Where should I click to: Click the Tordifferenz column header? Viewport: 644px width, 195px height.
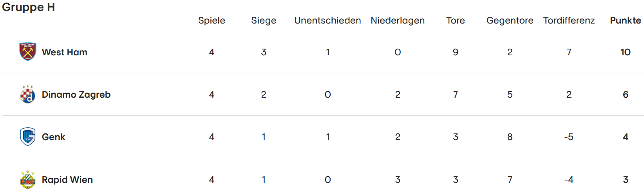569,20
